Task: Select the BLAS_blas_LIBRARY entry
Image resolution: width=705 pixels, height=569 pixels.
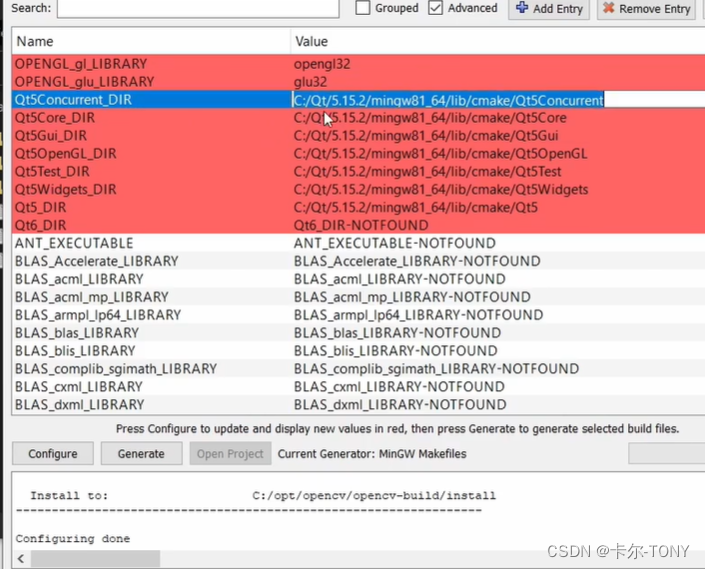Action: [x=77, y=333]
